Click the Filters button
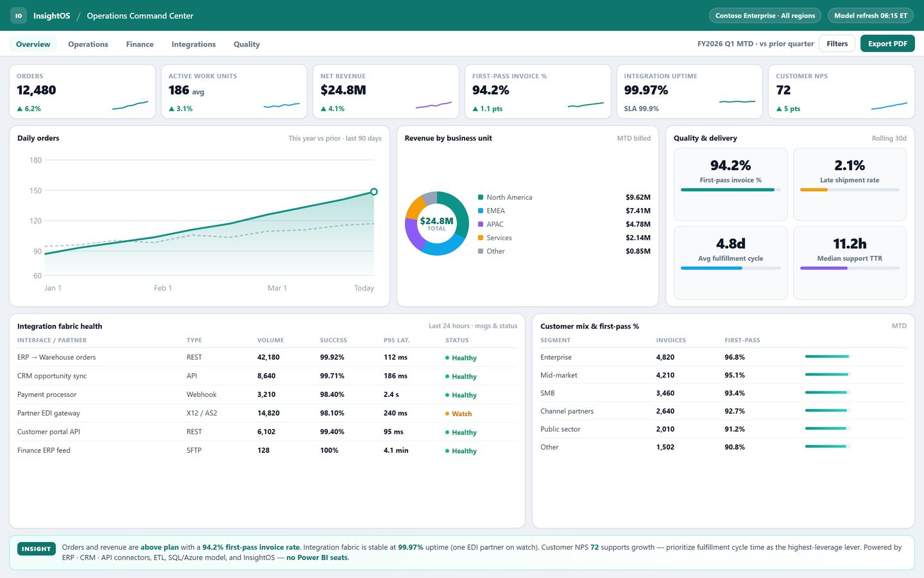924x578 pixels. pyautogui.click(x=837, y=44)
